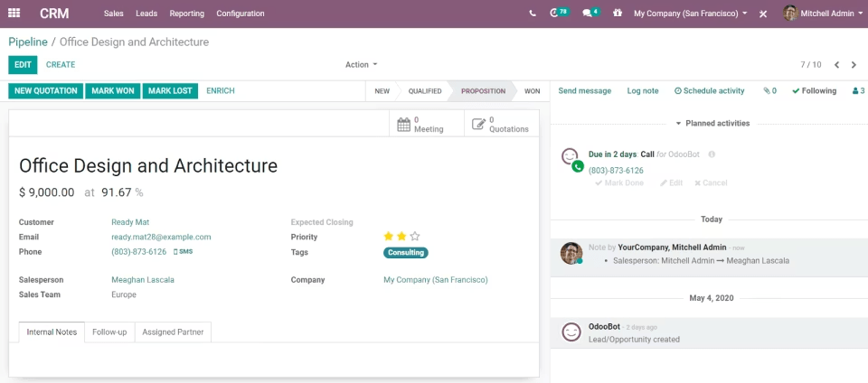Move stage to WON in pipeline bar
The width and height of the screenshot is (868, 383).
click(532, 91)
